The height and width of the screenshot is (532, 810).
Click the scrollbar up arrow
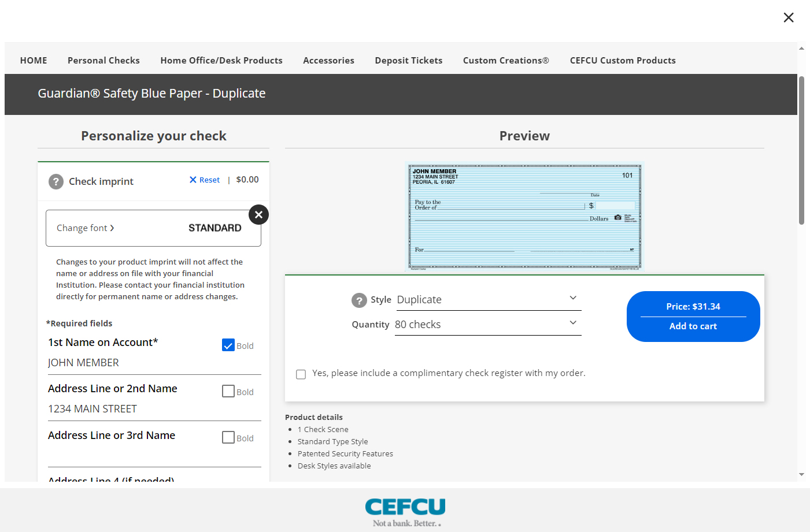tap(801, 48)
